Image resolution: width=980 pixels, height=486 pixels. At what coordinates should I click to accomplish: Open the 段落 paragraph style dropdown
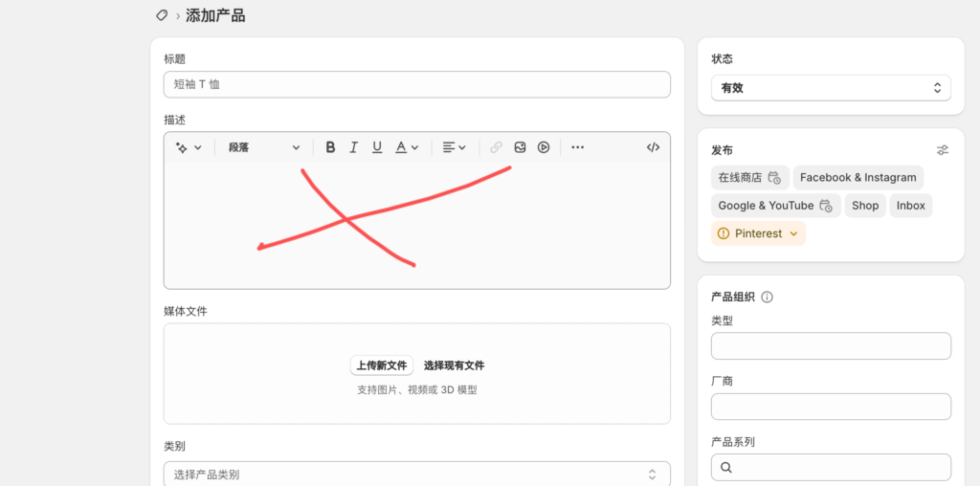click(x=264, y=147)
